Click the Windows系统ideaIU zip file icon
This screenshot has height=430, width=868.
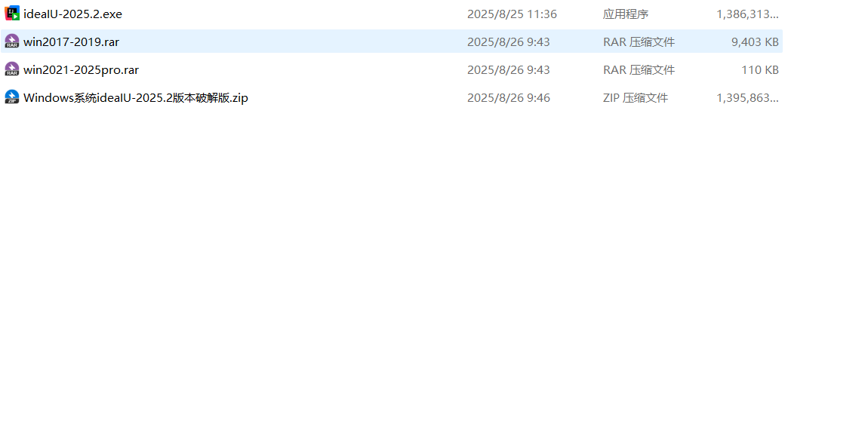(11, 97)
